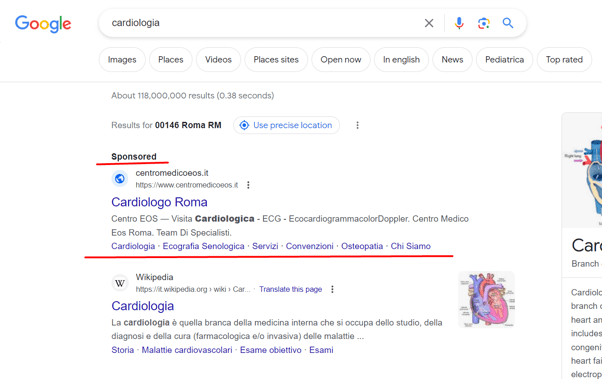Click the https://www.centromedicoeos.it URL text
Viewport: 602px width, 379px height.
point(187,185)
